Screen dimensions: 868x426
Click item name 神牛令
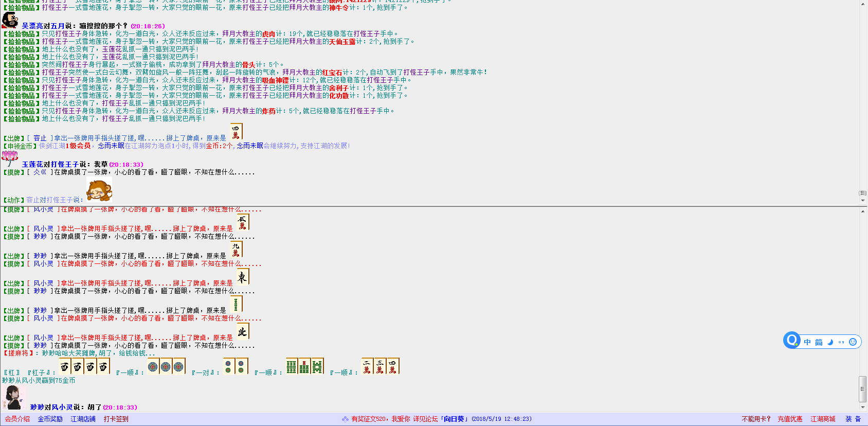pyautogui.click(x=339, y=8)
